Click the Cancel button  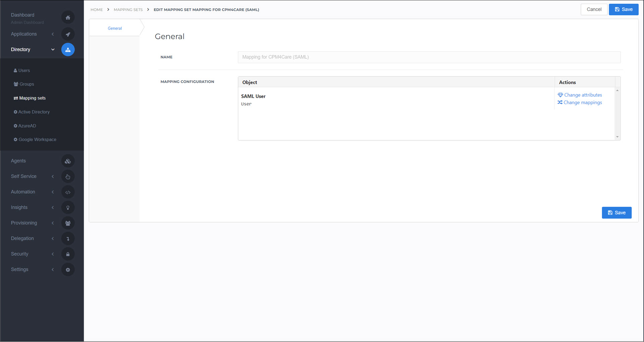click(x=594, y=9)
